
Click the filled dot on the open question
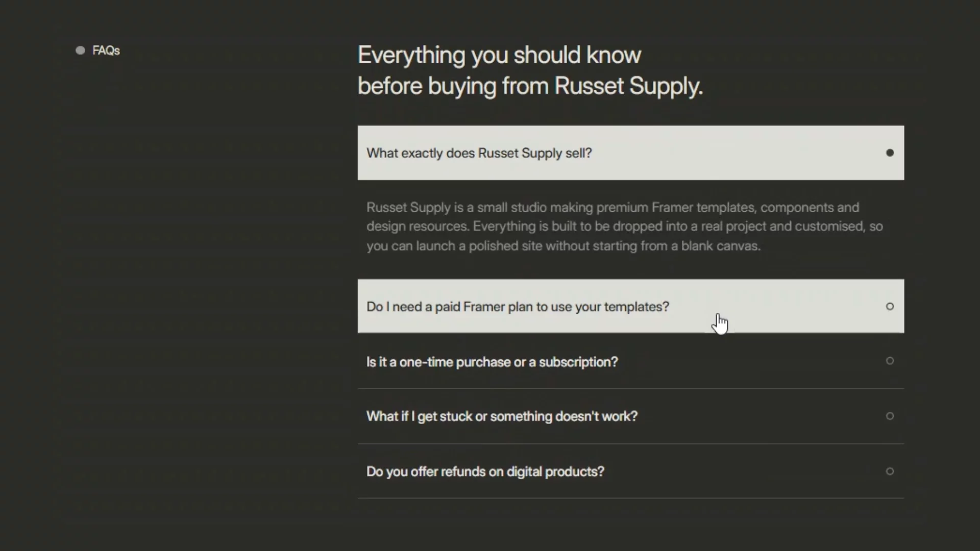(x=890, y=153)
